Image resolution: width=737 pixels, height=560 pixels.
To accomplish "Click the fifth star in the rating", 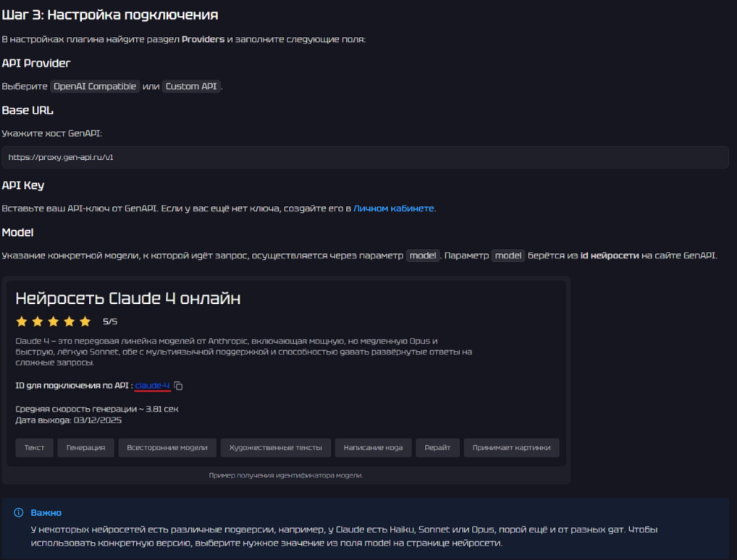I will tap(85, 321).
